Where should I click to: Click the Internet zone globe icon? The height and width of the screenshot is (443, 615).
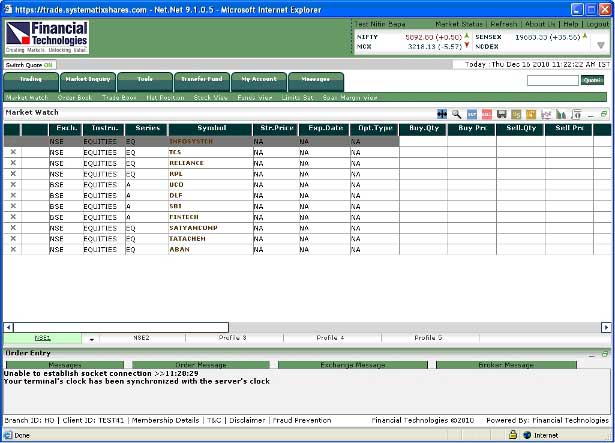tap(527, 435)
